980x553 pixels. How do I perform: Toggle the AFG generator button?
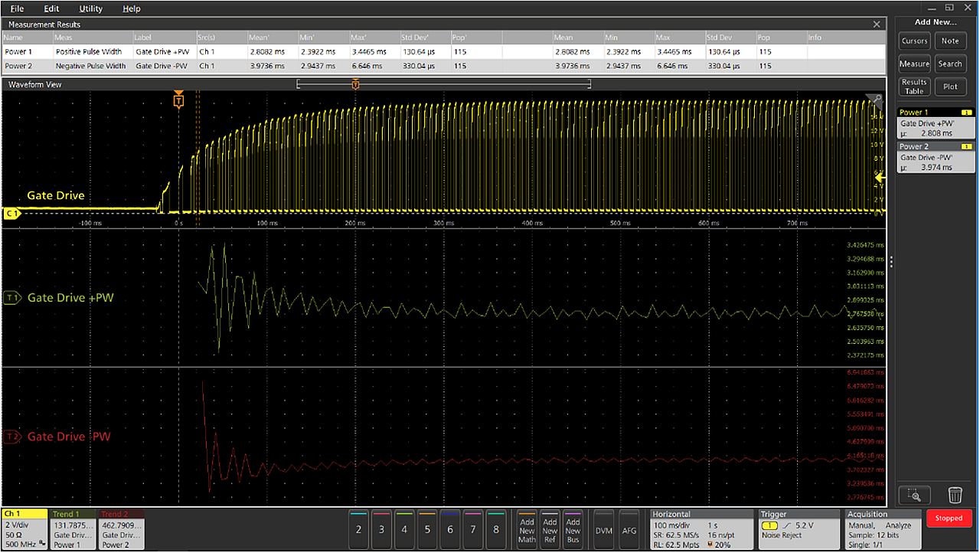point(629,528)
